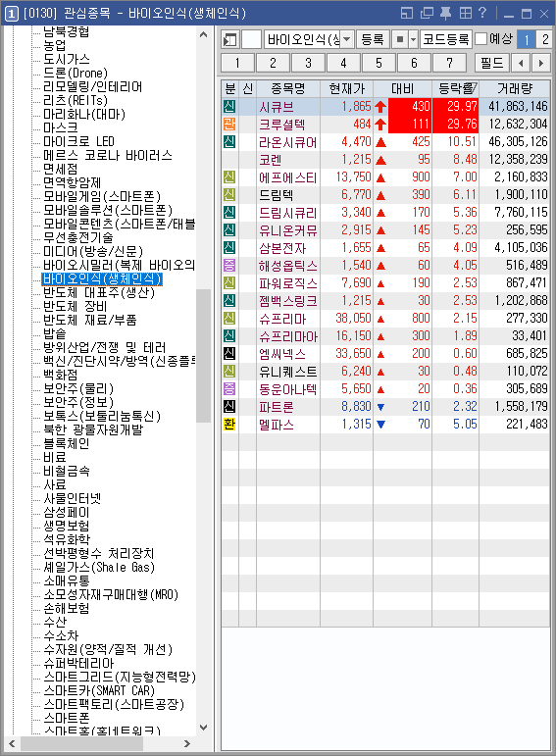Open help with the question mark icon
This screenshot has width=556, height=756.
482,13
